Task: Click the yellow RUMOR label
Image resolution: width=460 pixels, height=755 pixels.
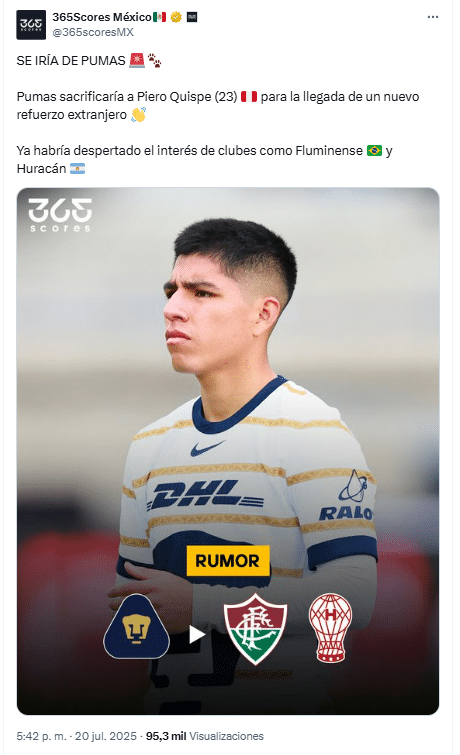Action: tap(227, 560)
